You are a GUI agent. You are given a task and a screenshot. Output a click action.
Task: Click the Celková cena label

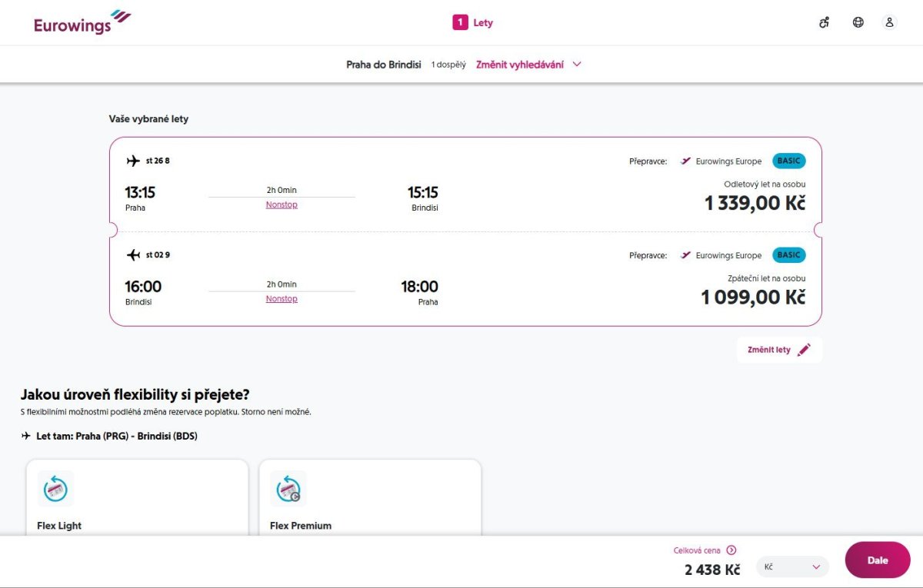coord(697,550)
